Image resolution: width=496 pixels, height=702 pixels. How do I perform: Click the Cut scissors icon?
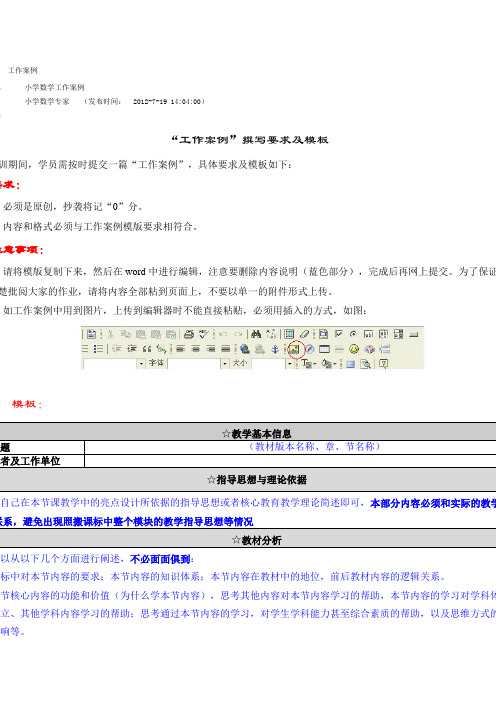111,334
